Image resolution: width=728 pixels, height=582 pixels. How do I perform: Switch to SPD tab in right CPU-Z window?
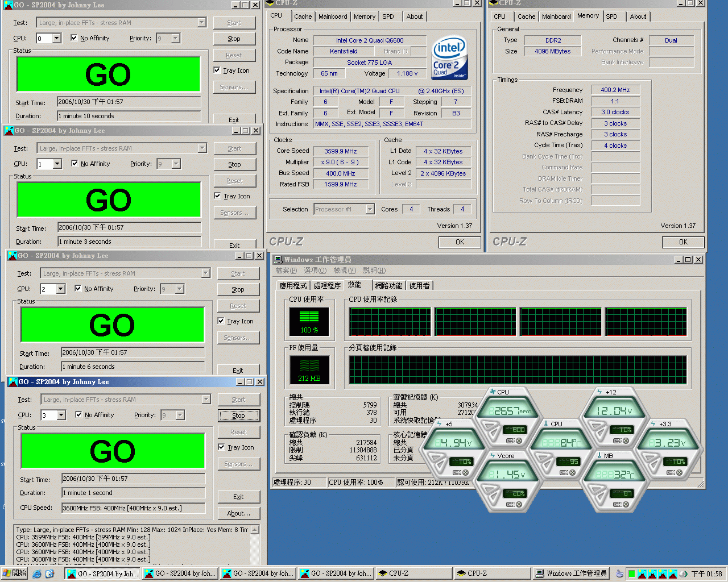[611, 16]
